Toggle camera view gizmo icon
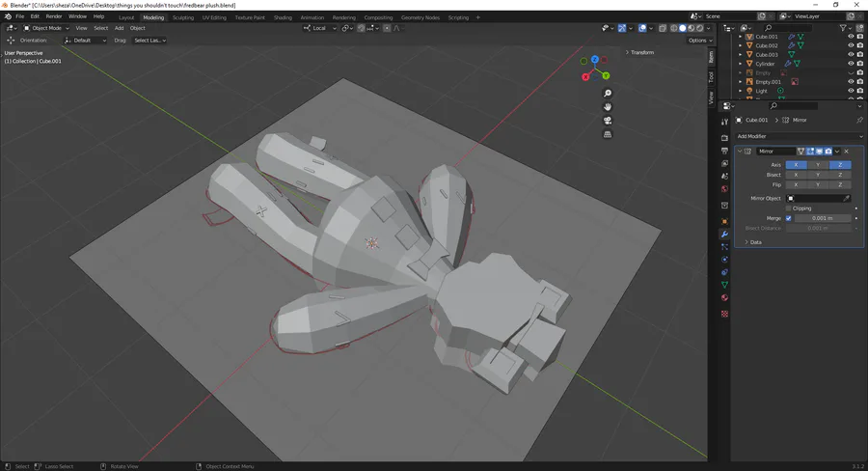Viewport: 868px width, 471px height. [x=608, y=121]
